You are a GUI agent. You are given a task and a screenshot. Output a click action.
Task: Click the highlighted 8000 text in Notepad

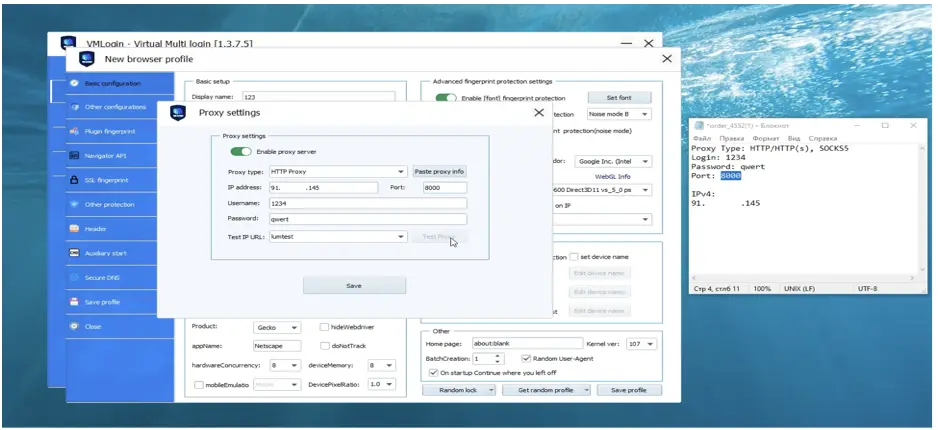coord(731,176)
